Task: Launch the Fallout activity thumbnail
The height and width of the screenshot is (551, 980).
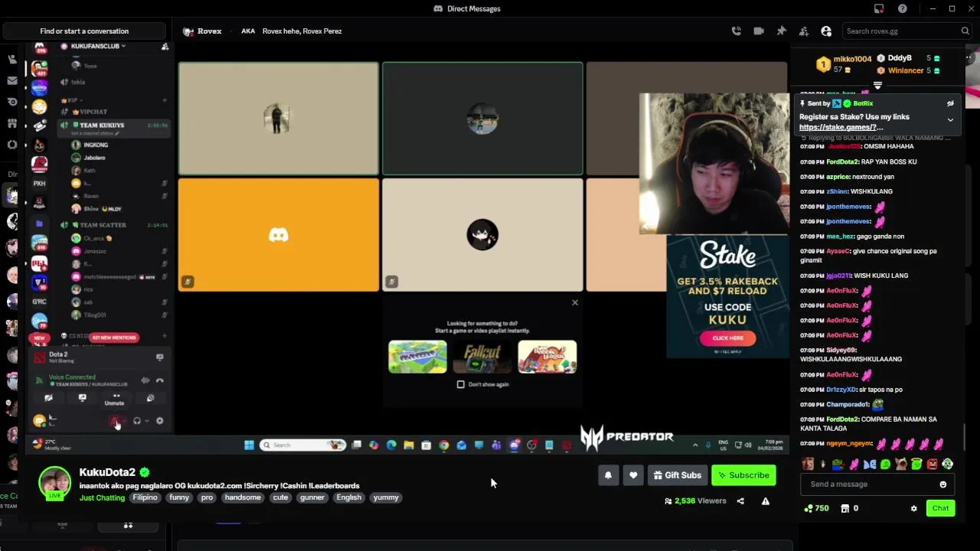Action: 482,357
